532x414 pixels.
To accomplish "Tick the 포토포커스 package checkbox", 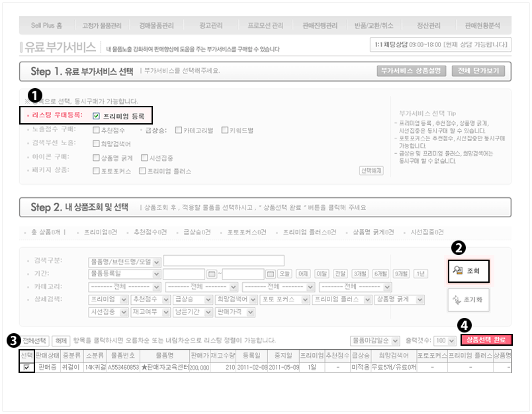I will pos(97,171).
